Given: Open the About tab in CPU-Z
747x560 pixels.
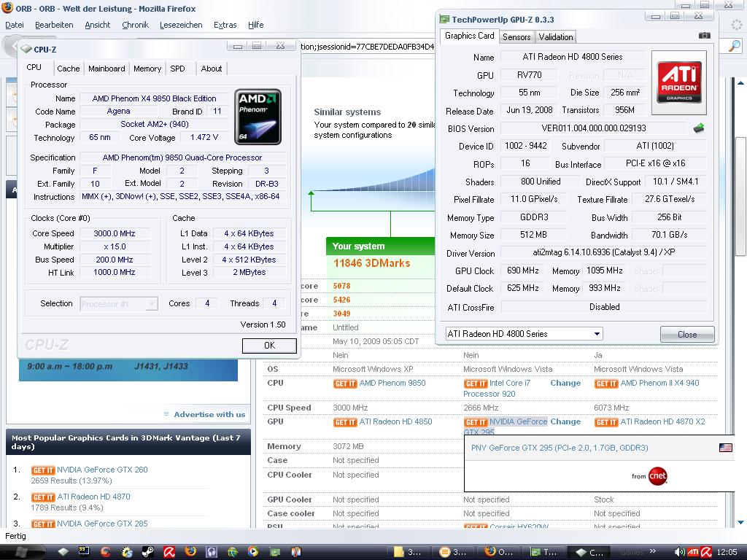Looking at the screenshot, I should point(212,69).
